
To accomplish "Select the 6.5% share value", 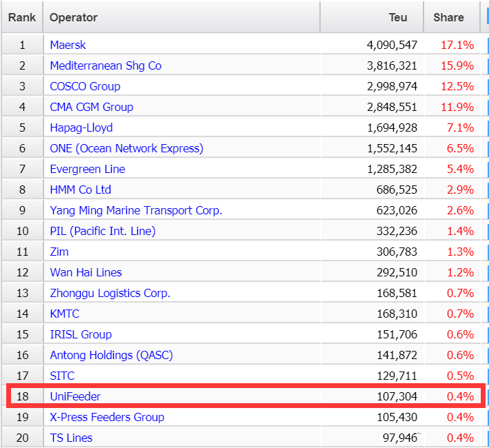I will 460,148.
